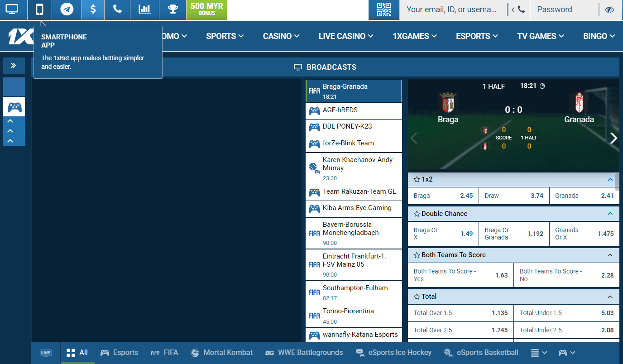Select AGF-hREDS broadcast

tap(354, 111)
